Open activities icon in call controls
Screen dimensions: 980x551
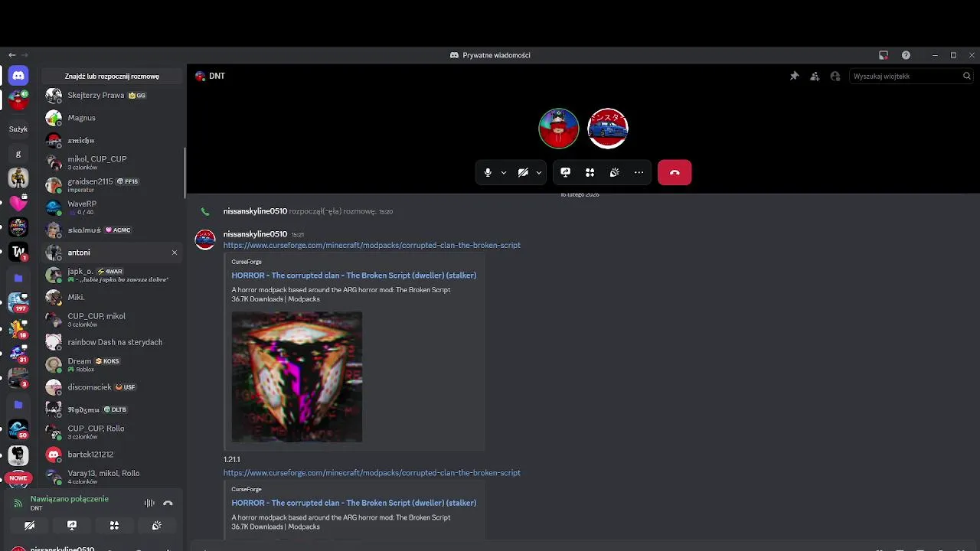click(x=590, y=173)
